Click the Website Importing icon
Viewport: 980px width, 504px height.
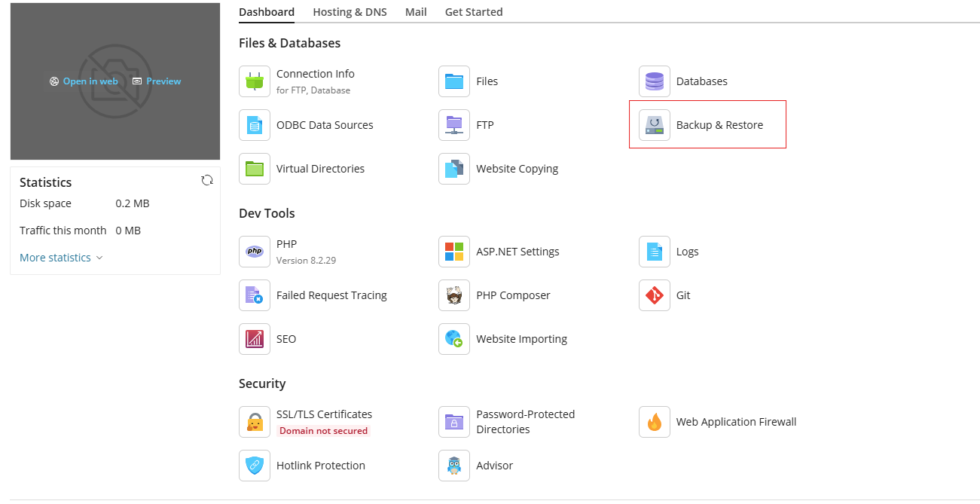click(454, 339)
